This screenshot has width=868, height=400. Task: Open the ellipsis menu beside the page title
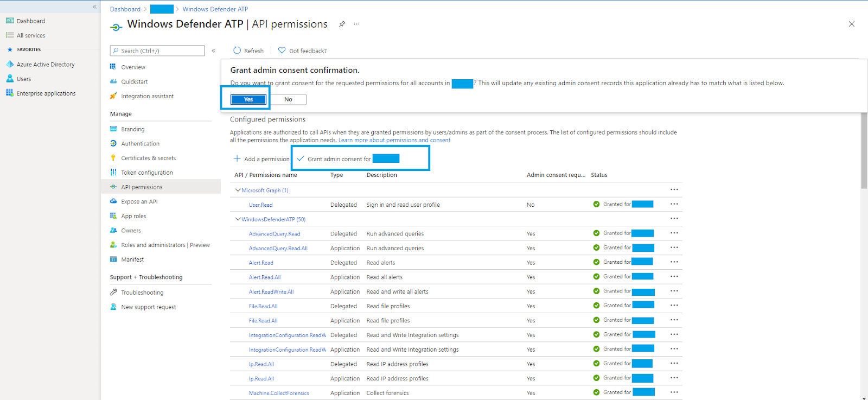coord(356,24)
